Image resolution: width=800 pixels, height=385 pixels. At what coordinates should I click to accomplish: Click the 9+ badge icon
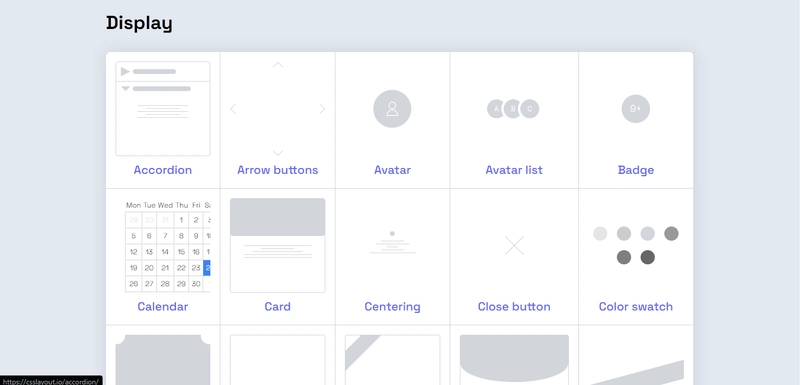pyautogui.click(x=636, y=109)
